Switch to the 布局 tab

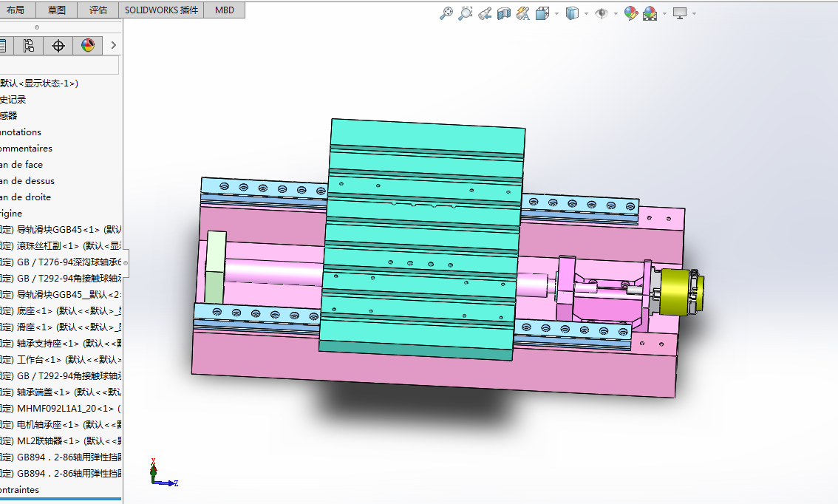click(x=16, y=10)
